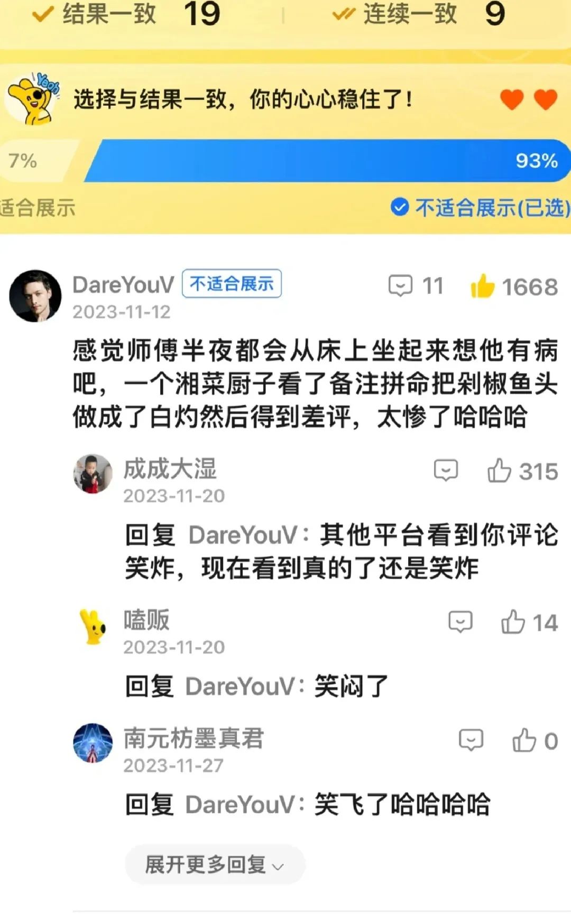The width and height of the screenshot is (571, 924).
Task: Tap reply bubble icon beside 南元枋墨真君
Action: tap(471, 740)
